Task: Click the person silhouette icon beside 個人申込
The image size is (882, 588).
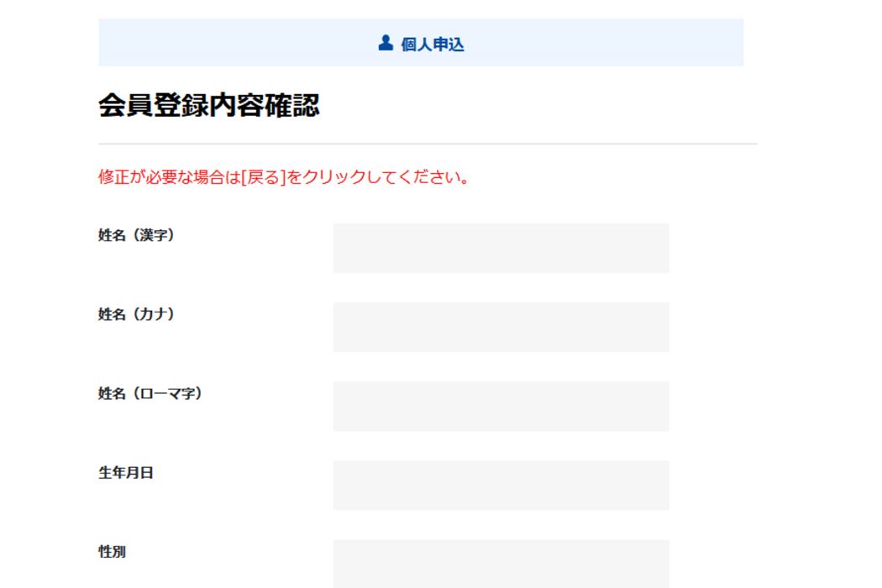Action: [x=385, y=43]
